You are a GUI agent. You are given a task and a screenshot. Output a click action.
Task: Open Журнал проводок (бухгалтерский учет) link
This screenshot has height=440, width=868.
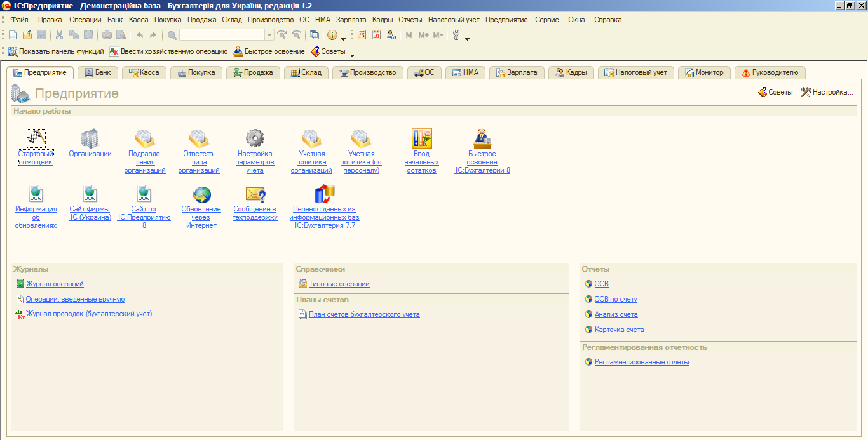(x=89, y=314)
